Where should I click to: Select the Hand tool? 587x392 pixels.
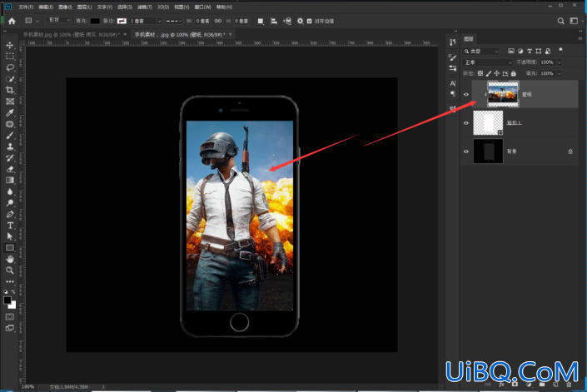click(x=10, y=259)
